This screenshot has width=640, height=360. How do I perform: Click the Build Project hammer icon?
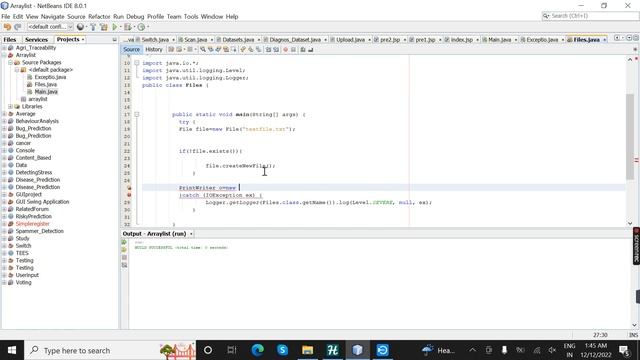[x=93, y=27]
